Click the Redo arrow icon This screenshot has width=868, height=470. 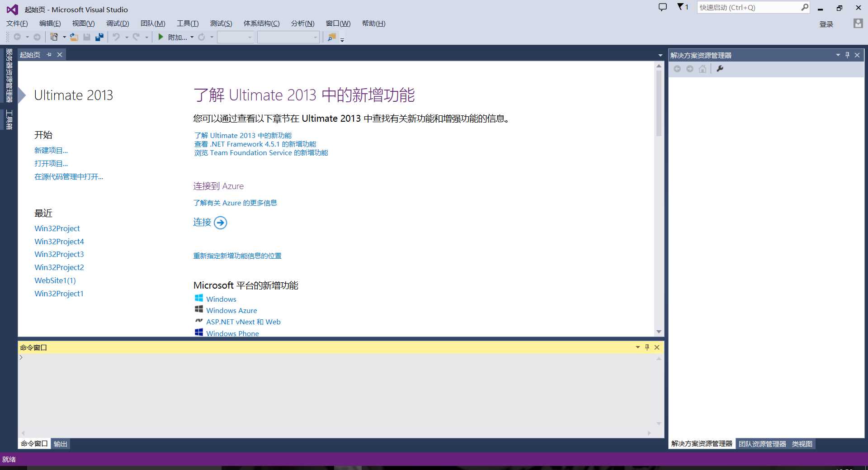point(136,37)
